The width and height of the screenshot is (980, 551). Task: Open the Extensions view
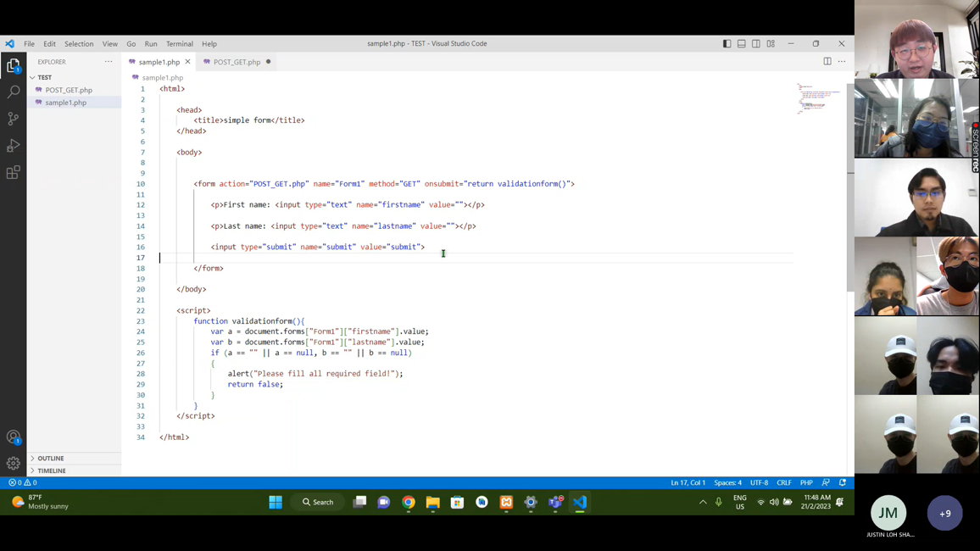(x=13, y=172)
